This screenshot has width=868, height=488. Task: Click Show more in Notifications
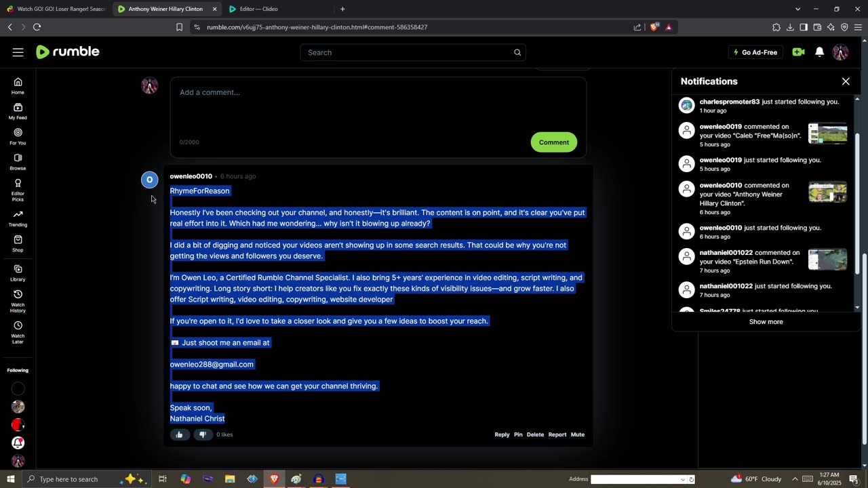766,322
